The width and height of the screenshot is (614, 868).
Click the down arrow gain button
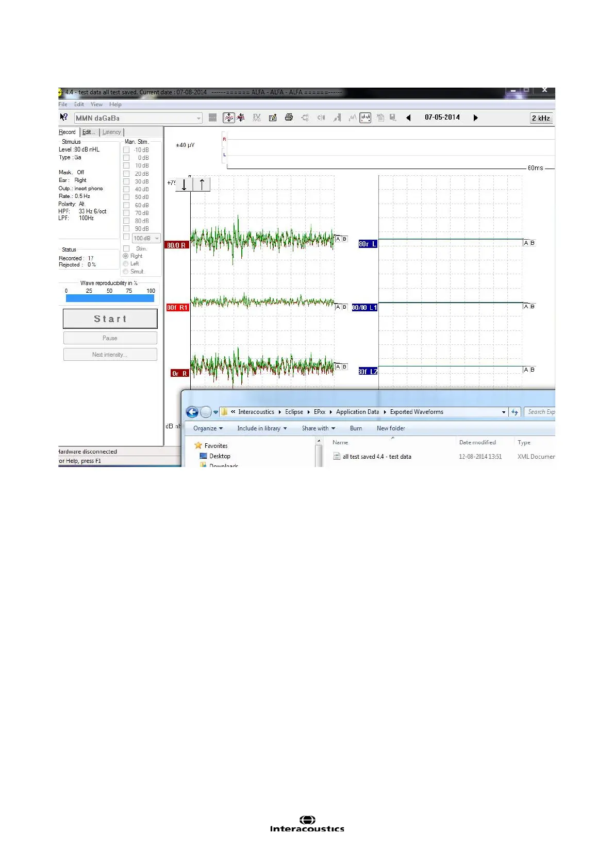[x=184, y=184]
